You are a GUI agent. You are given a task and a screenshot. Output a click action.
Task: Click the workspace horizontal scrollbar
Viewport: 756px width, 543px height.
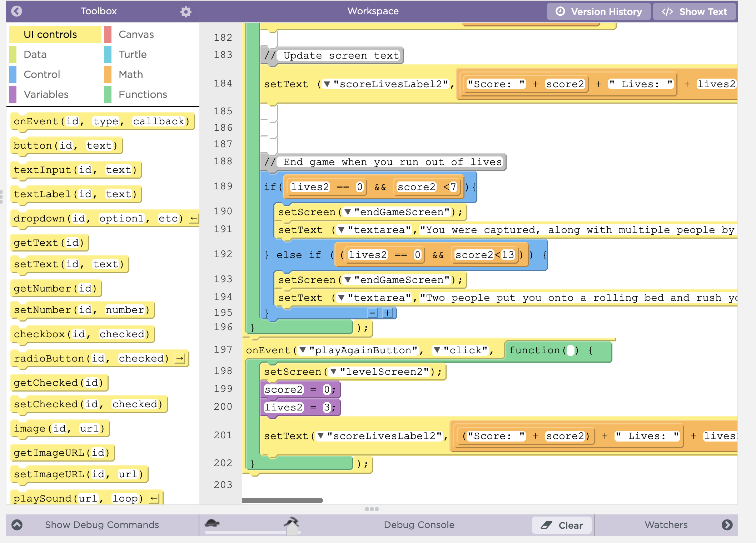(282, 500)
